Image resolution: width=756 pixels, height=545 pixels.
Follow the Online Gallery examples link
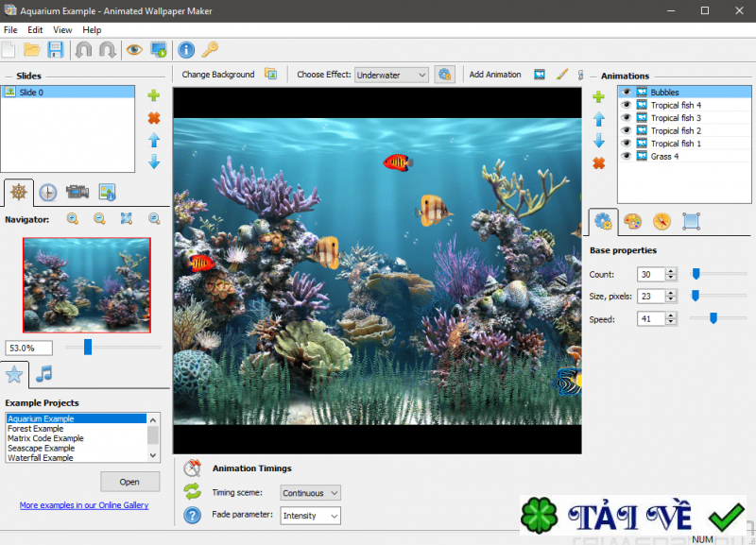(x=84, y=505)
